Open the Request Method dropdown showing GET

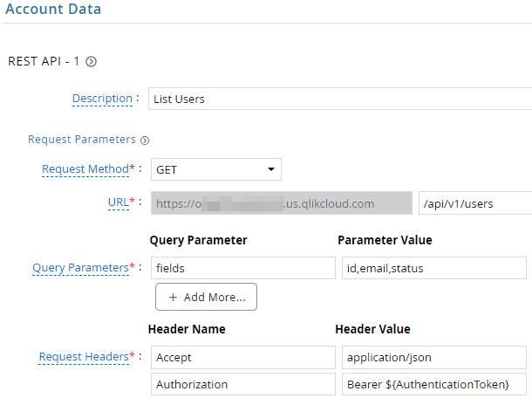(215, 169)
